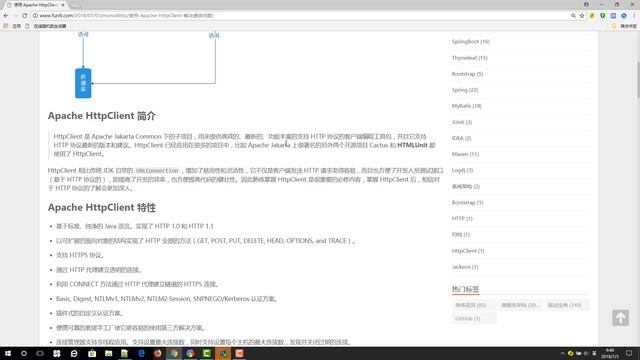This screenshot has width=640, height=360.
Task: Open Task View on the taskbar
Action: coord(40,353)
